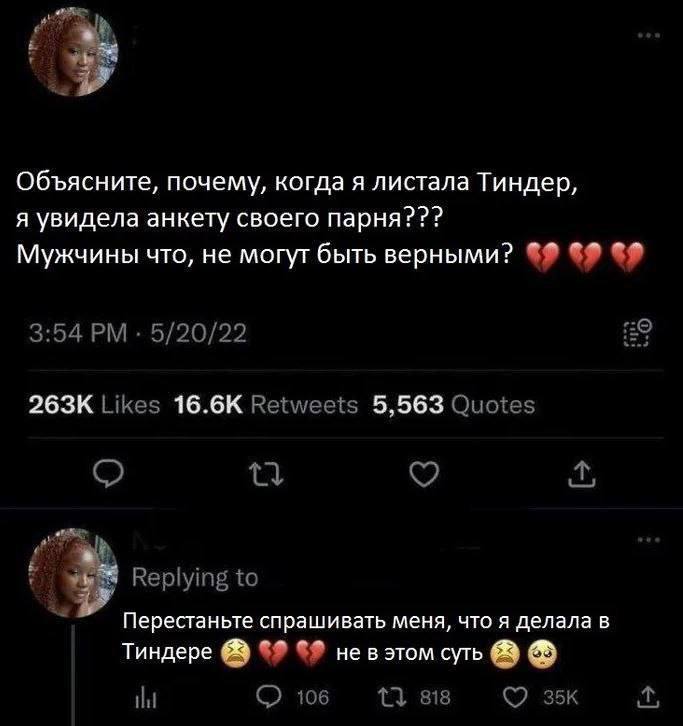Viewport: 683px width, 726px height.
Task: Like the main tweet with heart icon
Action: [x=425, y=474]
